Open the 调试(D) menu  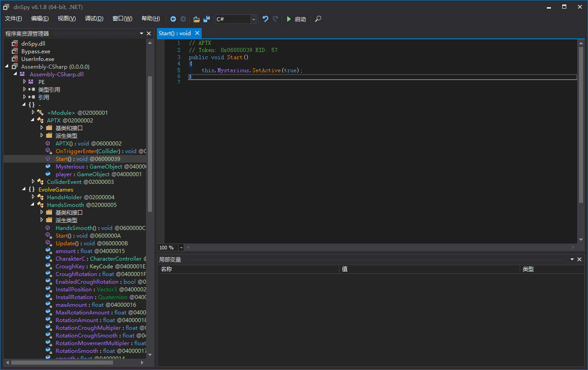[94, 19]
